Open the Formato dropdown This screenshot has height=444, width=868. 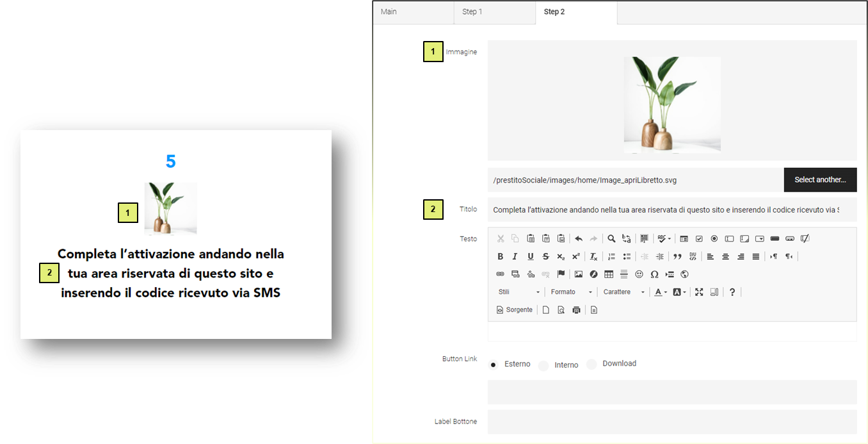tap(572, 292)
